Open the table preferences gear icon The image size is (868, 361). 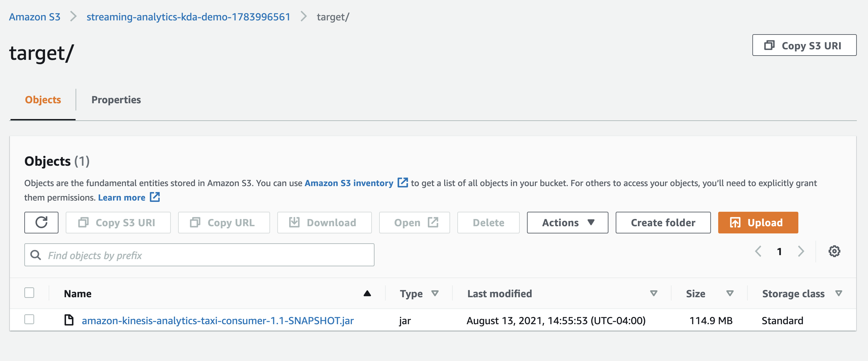tap(834, 251)
